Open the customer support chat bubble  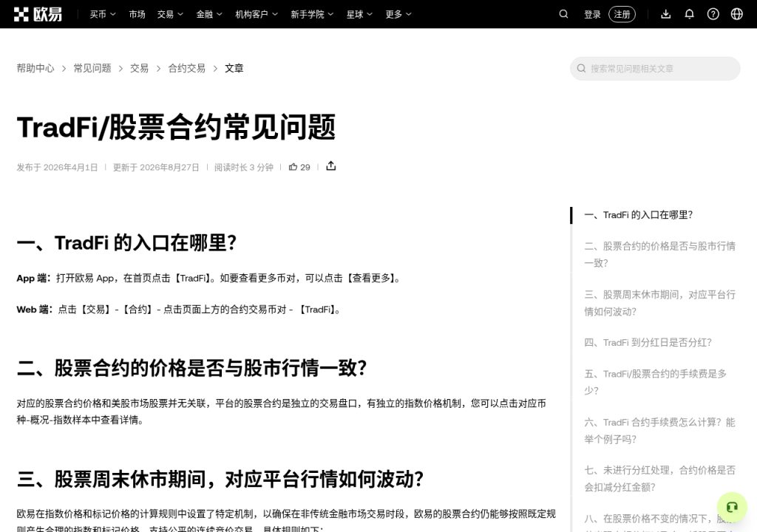pyautogui.click(x=732, y=507)
